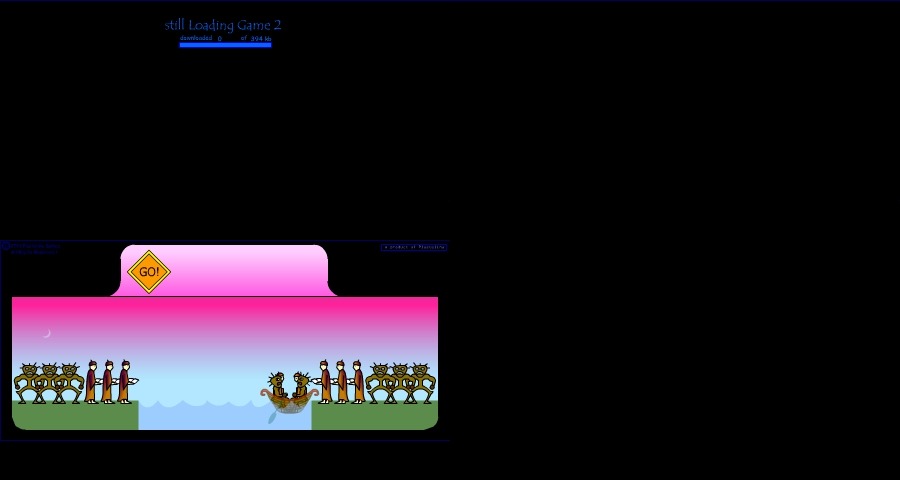Select the leftmost cannibal on left bank
Viewport: 900px width, 480px height.
click(x=28, y=383)
